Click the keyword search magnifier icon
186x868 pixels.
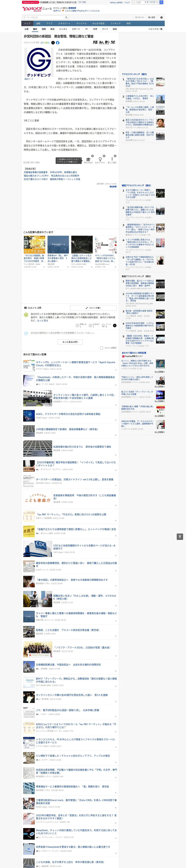point(66,18)
